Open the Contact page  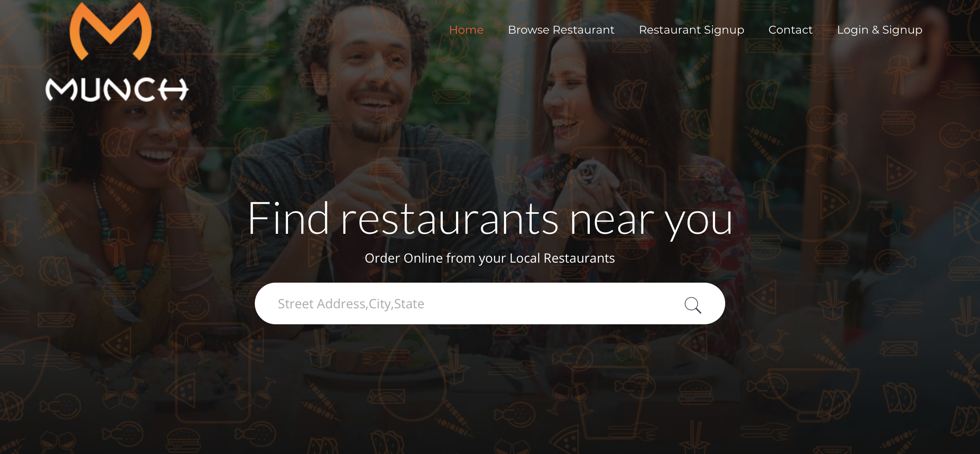point(790,30)
